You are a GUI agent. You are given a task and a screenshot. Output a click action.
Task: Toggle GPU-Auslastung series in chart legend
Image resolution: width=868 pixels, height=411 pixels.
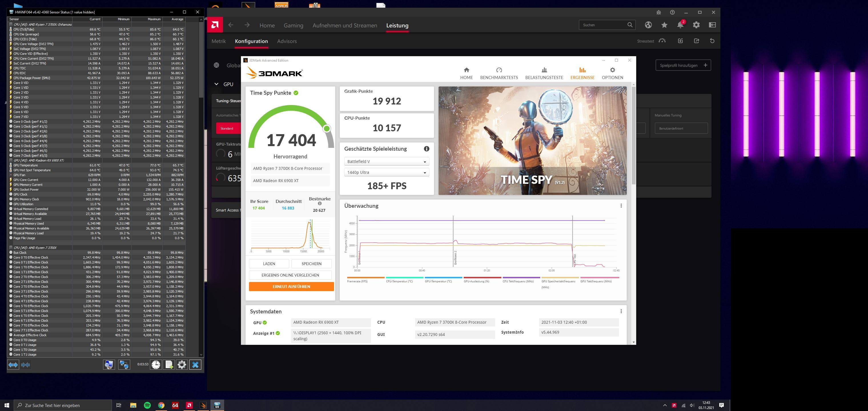482,280
